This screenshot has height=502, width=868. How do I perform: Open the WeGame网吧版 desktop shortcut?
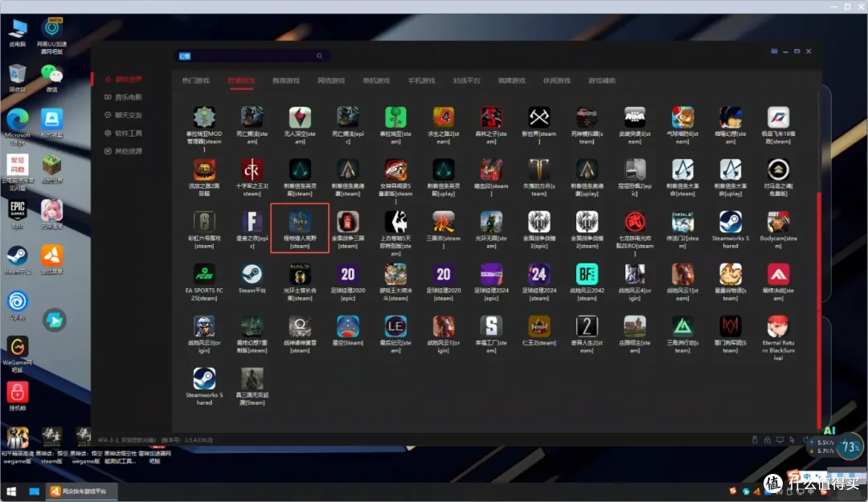tap(17, 354)
